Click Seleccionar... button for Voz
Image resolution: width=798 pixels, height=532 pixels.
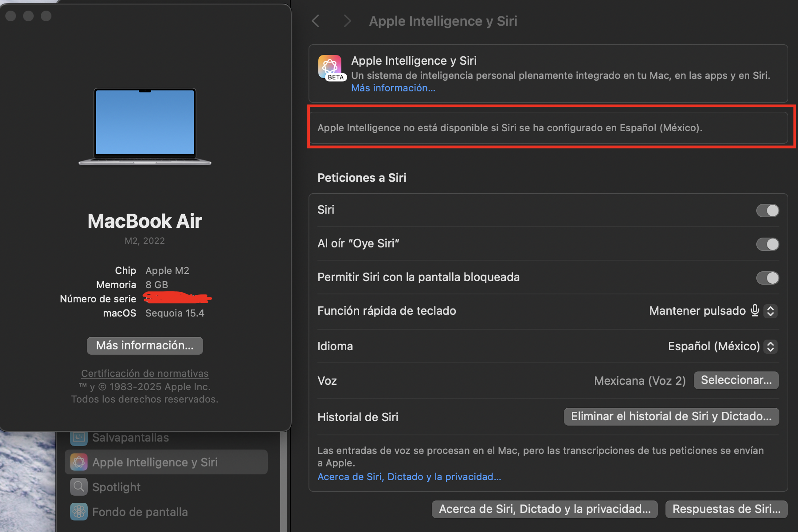[736, 380]
